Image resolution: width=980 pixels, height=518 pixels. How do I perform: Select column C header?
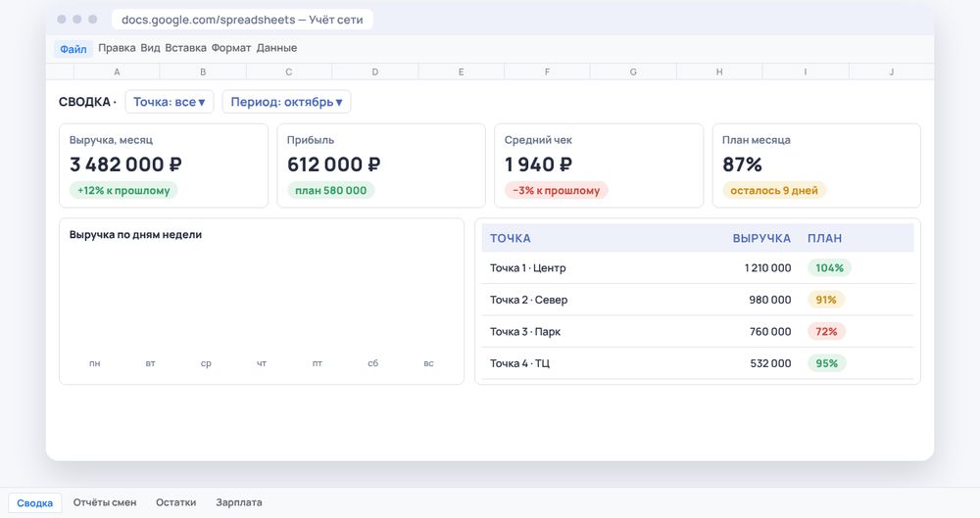pyautogui.click(x=289, y=71)
